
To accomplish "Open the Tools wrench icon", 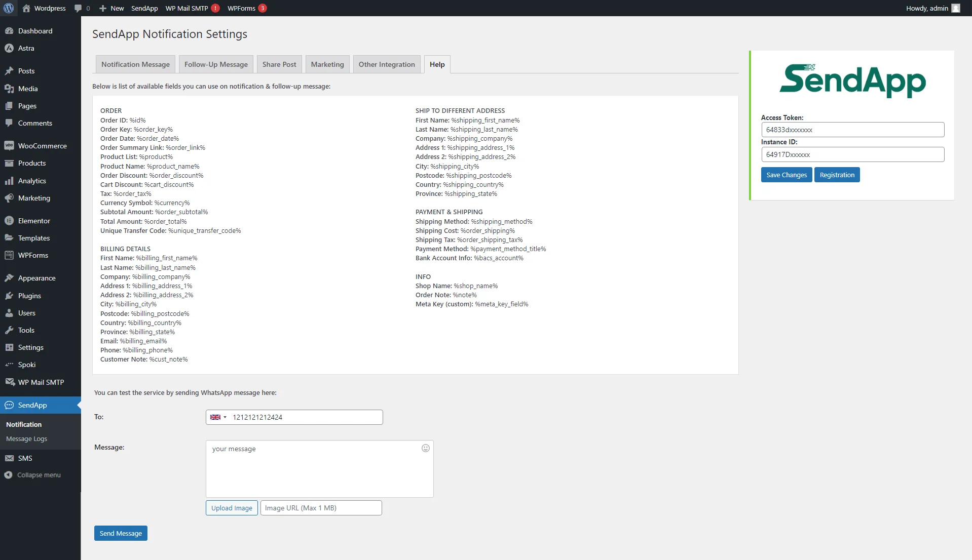I will [x=9, y=330].
